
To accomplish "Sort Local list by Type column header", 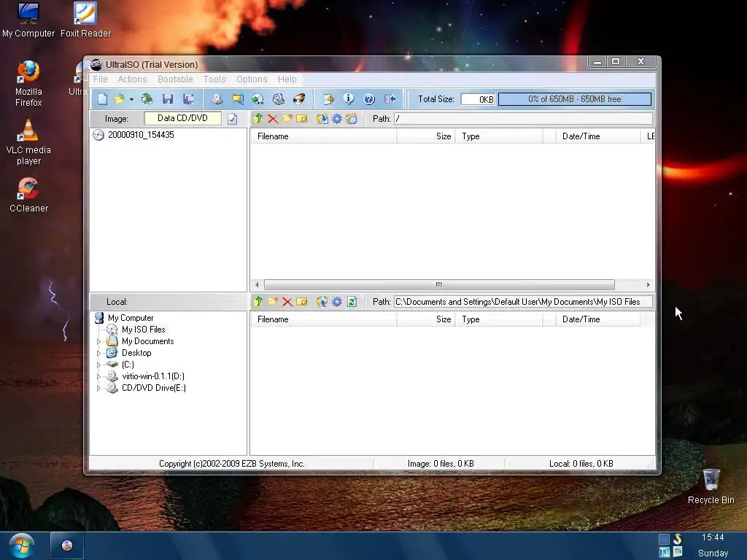I will point(499,319).
